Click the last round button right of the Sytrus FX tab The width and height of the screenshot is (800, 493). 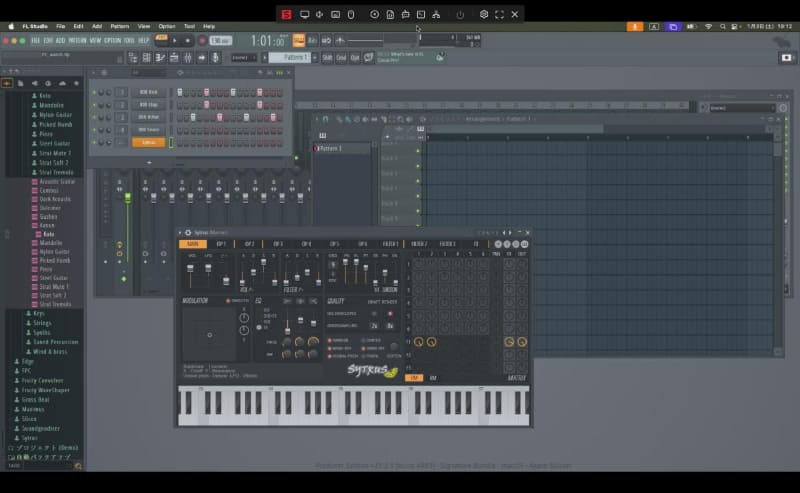pyautogui.click(x=524, y=244)
